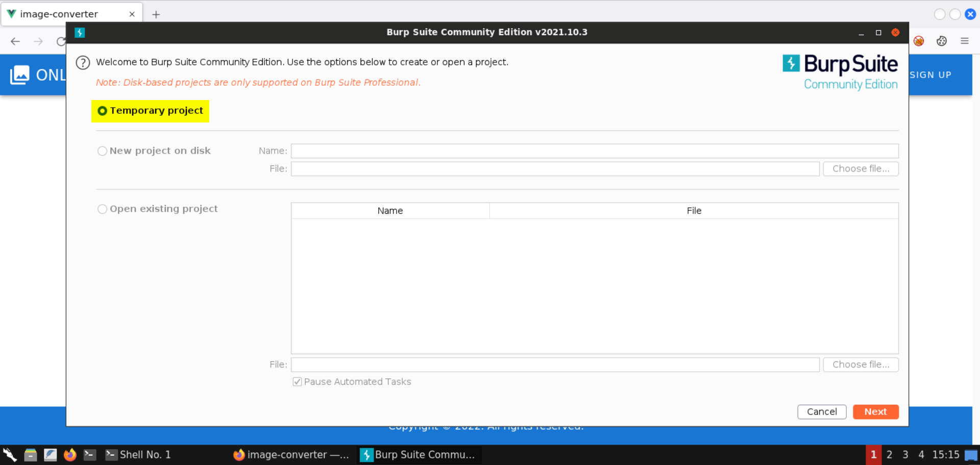
Task: Switch to the image-converter browser tab
Action: click(71, 14)
